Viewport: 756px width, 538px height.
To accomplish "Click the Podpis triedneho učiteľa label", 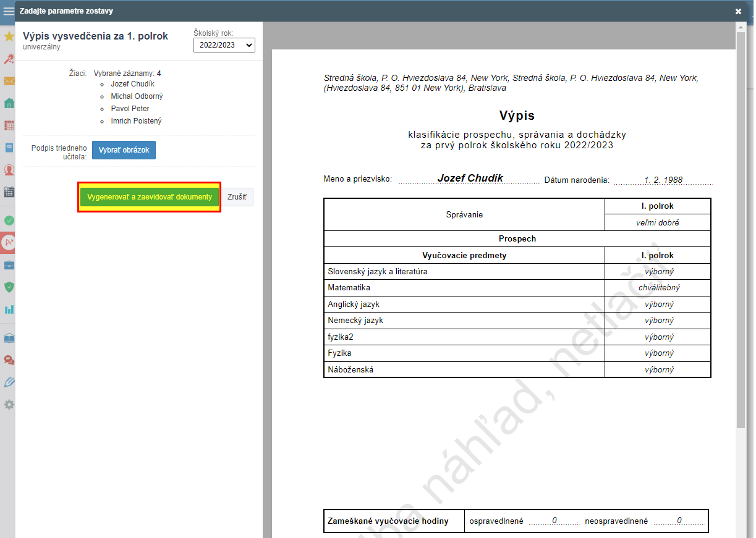I will (x=59, y=152).
